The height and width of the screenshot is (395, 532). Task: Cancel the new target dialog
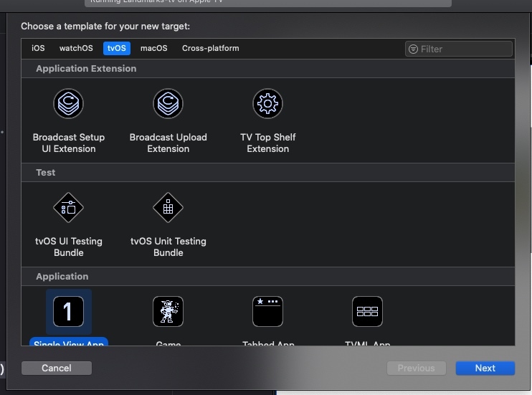(x=57, y=368)
